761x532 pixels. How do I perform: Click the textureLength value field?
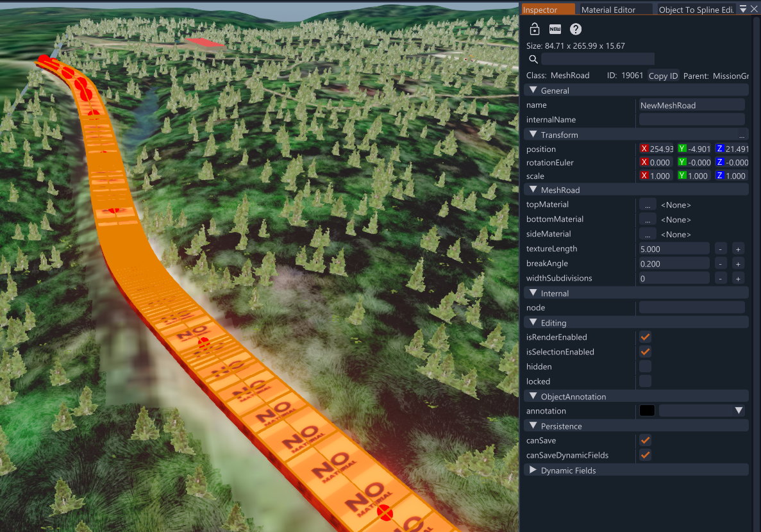click(x=674, y=249)
